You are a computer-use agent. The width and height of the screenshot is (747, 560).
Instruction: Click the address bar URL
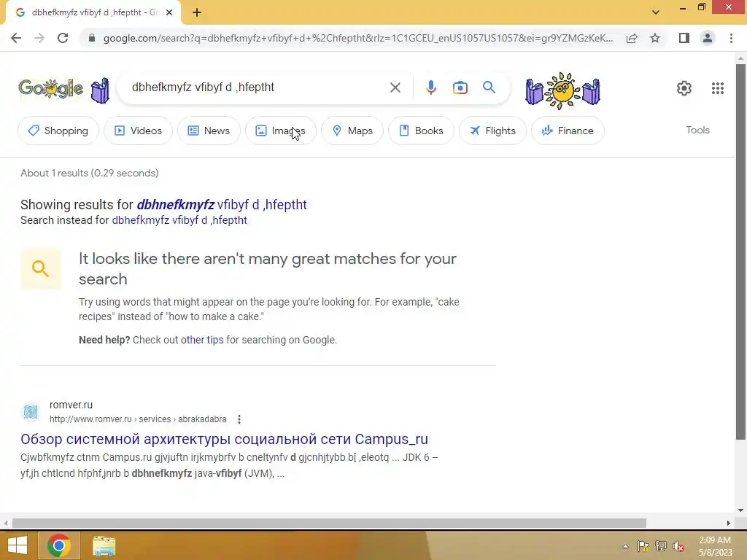357,38
